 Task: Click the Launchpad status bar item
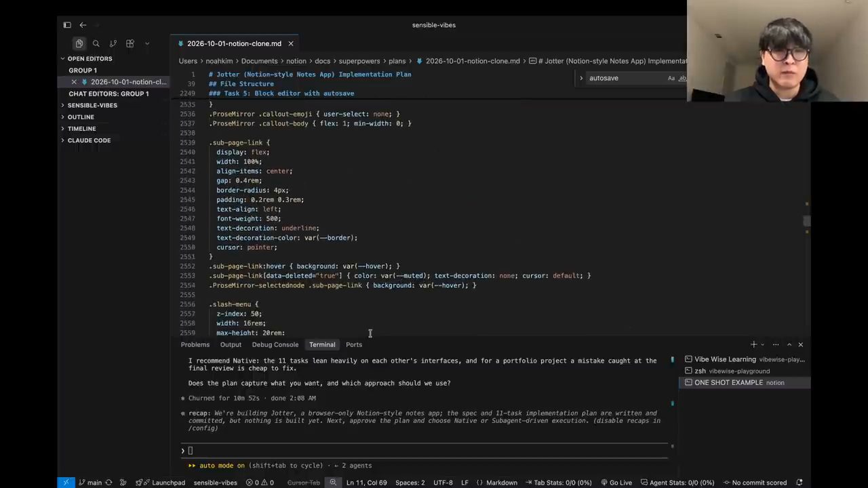(161, 483)
